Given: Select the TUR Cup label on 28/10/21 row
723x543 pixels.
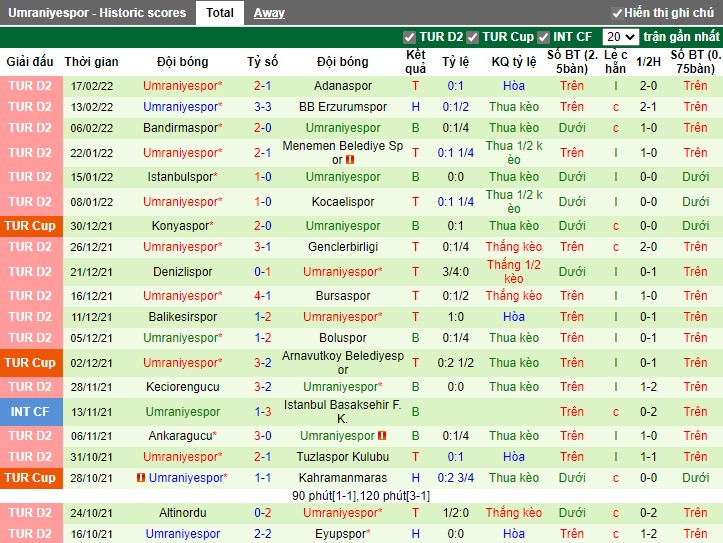Looking at the screenshot, I should click(30, 478).
